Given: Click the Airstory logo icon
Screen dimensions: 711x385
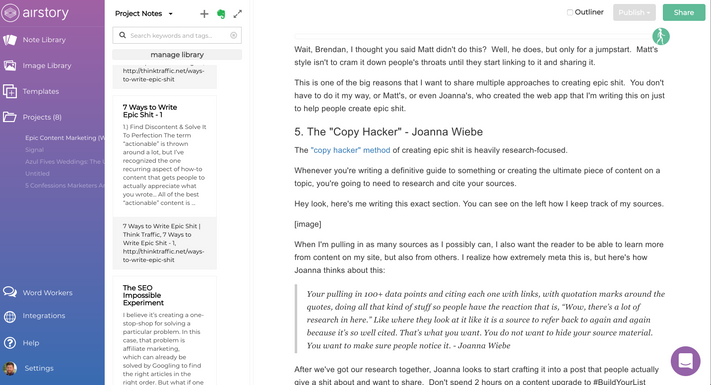Looking at the screenshot, I should (x=10, y=13).
